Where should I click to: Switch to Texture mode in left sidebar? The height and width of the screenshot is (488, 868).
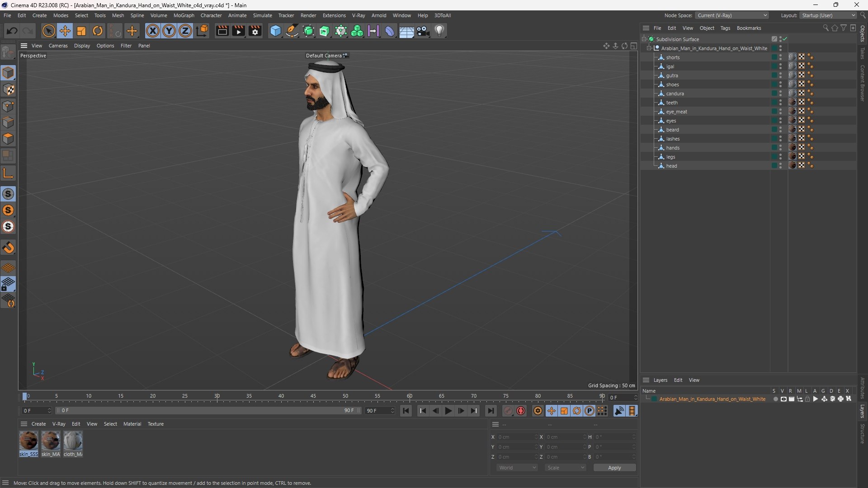point(8,89)
